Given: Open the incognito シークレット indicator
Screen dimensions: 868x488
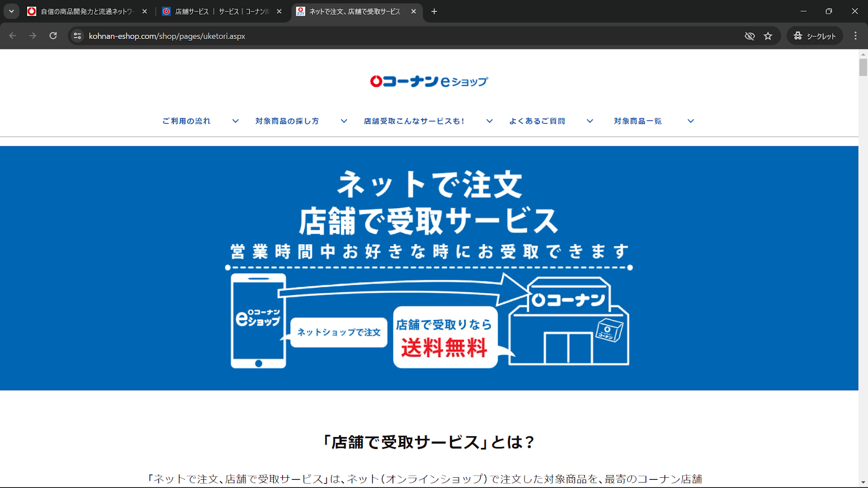Looking at the screenshot, I should 815,36.
